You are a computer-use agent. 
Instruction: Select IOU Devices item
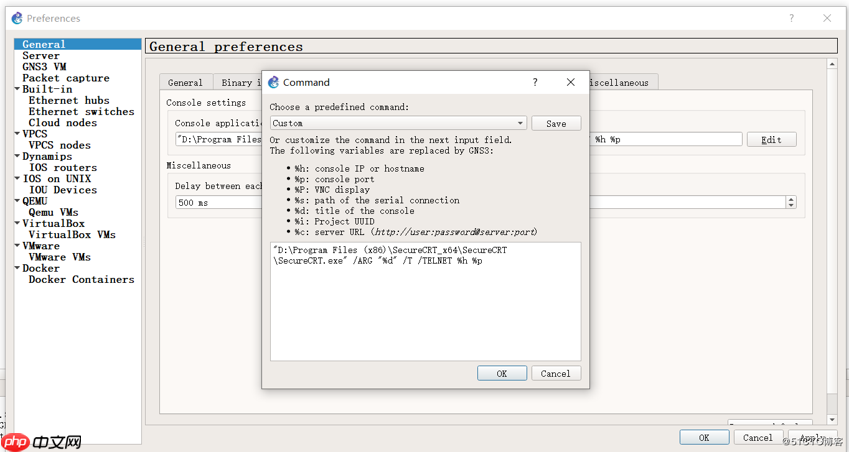click(x=63, y=190)
